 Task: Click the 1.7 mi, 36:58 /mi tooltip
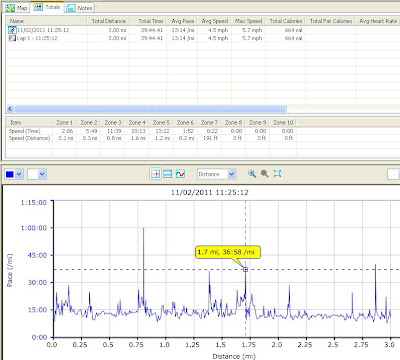click(228, 252)
